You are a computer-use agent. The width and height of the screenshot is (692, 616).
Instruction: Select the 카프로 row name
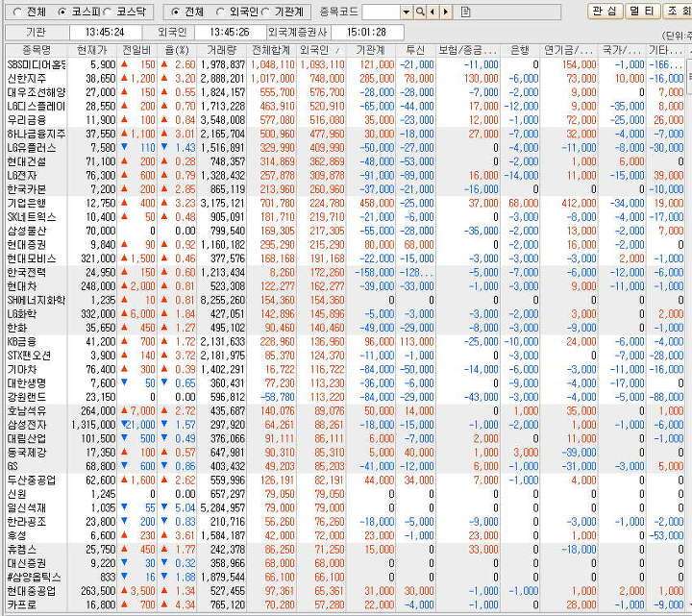21,605
